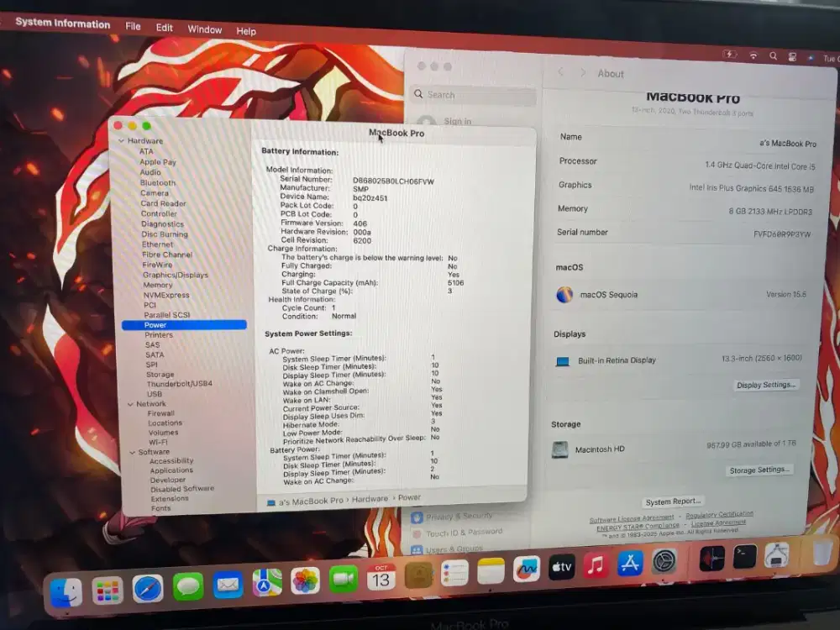This screenshot has width=840, height=630.
Task: Open ENERGY STAR Compliance link
Action: 638,528
